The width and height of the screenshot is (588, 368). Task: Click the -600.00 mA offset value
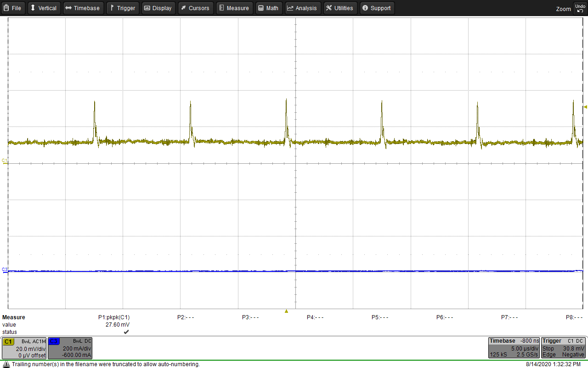click(x=77, y=355)
